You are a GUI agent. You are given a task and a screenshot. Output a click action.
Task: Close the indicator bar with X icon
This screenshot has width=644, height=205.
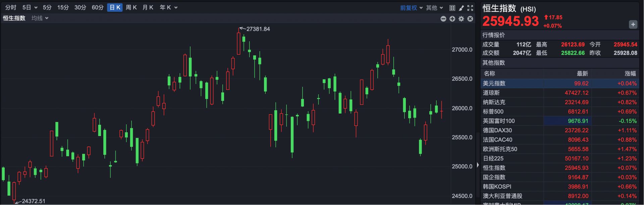470,19
